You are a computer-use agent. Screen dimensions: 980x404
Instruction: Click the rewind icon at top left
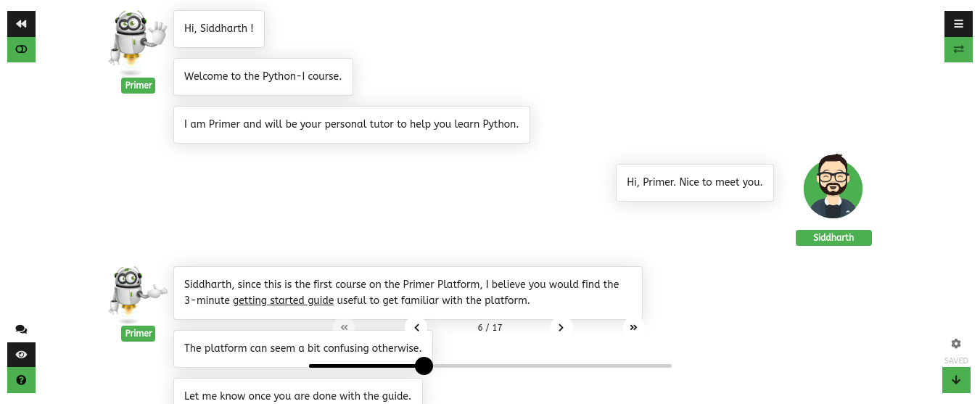[21, 24]
